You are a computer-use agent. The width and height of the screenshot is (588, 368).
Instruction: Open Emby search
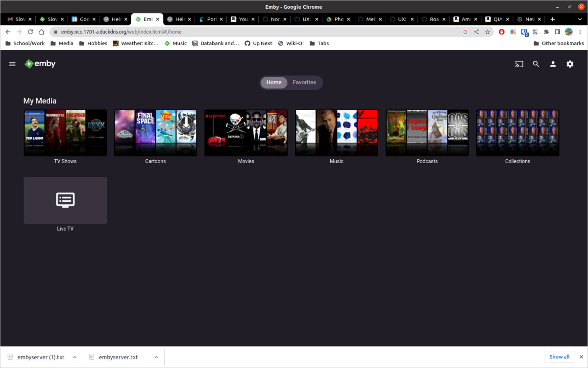[536, 64]
